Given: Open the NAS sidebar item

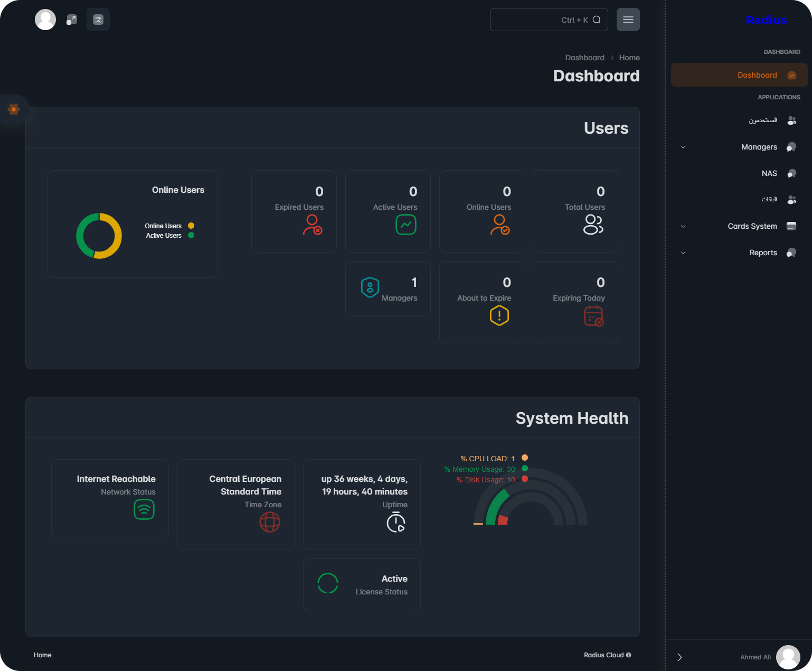Looking at the screenshot, I should pos(739,173).
